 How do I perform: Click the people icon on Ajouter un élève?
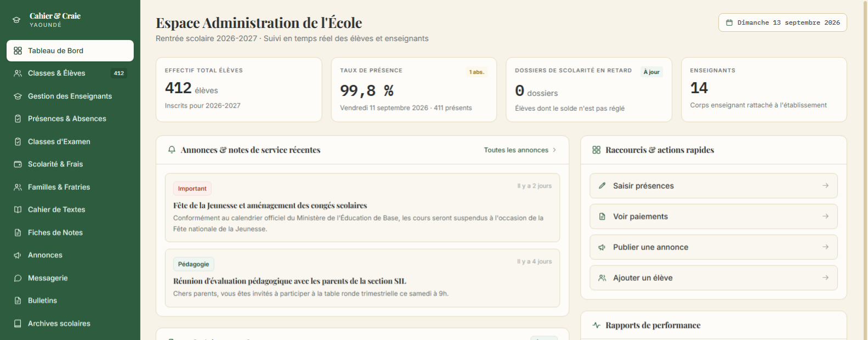(602, 278)
